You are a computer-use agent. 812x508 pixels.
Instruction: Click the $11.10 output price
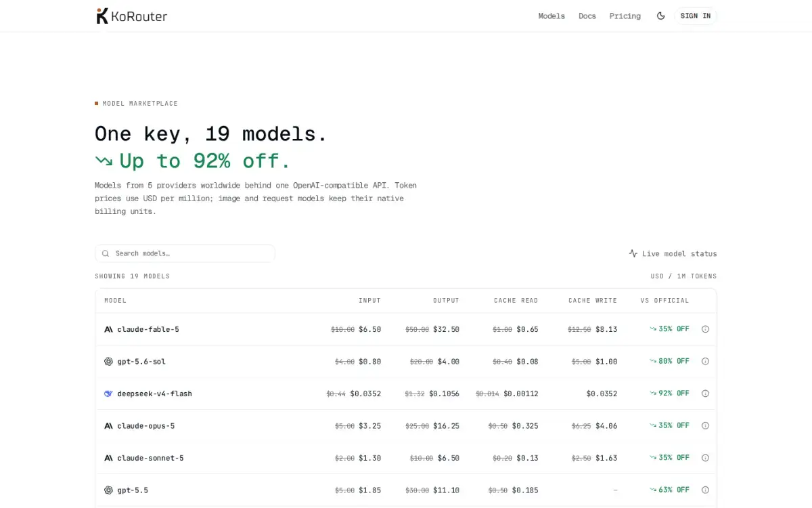coord(446,490)
